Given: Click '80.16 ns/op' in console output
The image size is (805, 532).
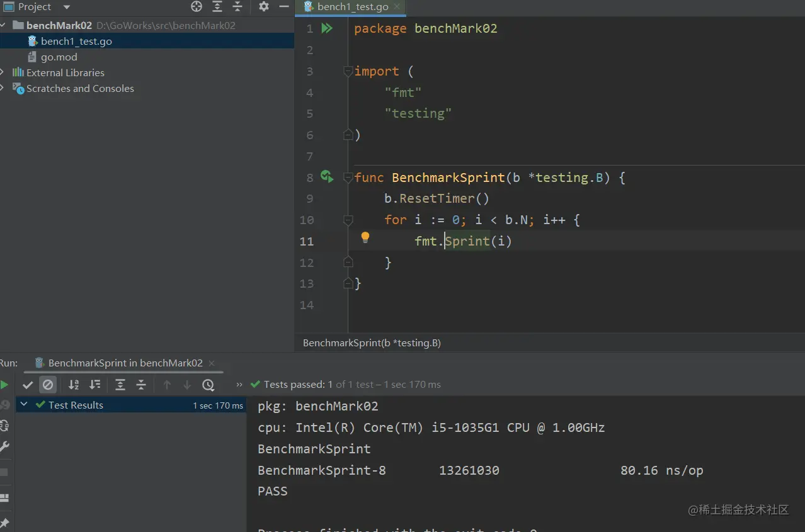Looking at the screenshot, I should (x=662, y=470).
